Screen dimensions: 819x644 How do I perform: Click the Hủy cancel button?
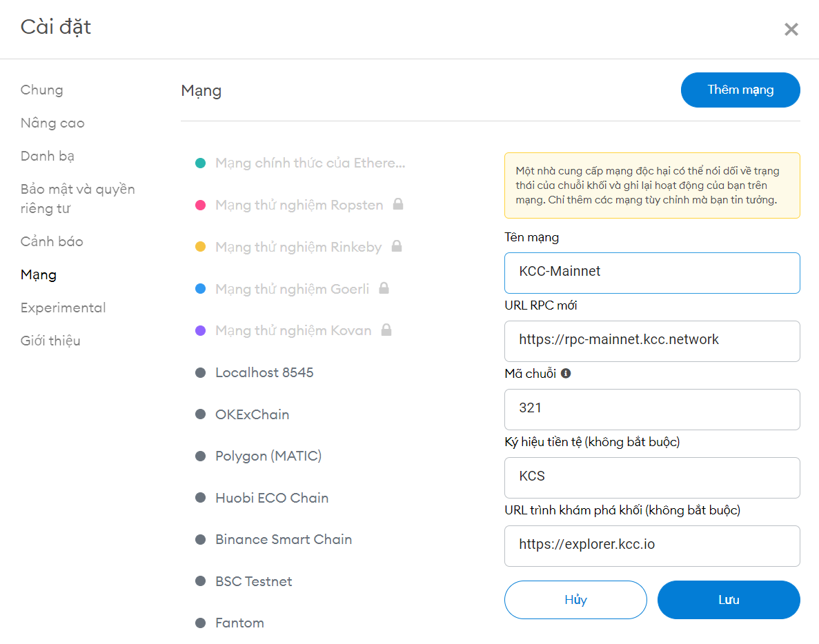coord(575,600)
